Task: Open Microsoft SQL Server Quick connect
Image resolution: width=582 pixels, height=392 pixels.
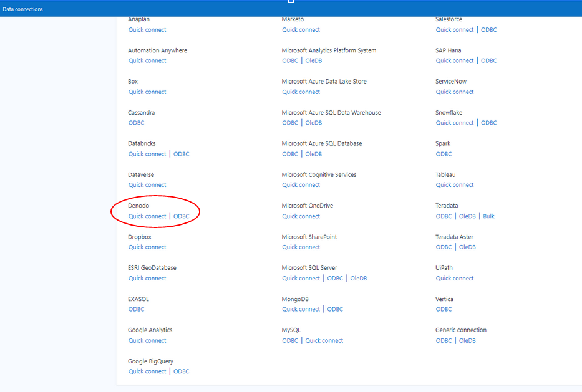Action: [x=301, y=278]
